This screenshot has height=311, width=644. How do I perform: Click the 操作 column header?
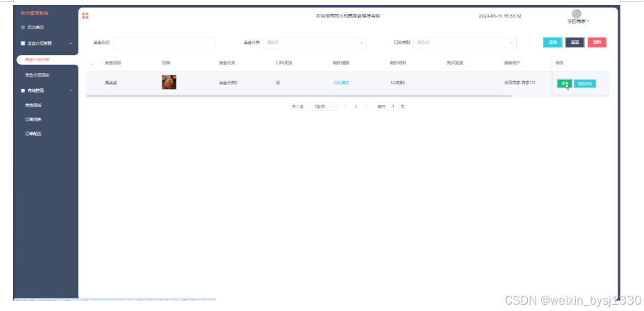click(559, 63)
